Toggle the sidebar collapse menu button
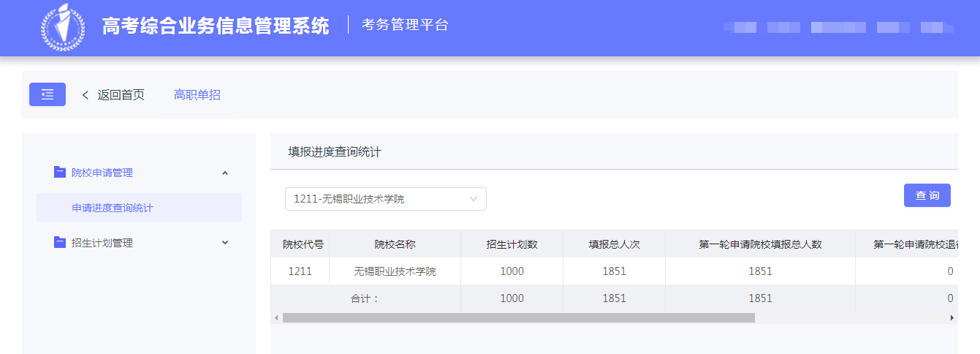980x354 pixels. 48,94
